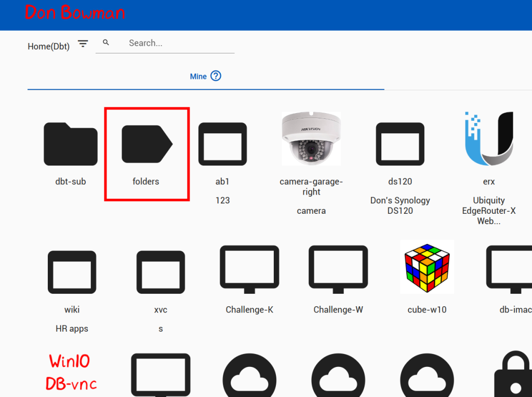This screenshot has height=397, width=532.
Task: Open the dbt-sub folder icon
Action: (71, 144)
